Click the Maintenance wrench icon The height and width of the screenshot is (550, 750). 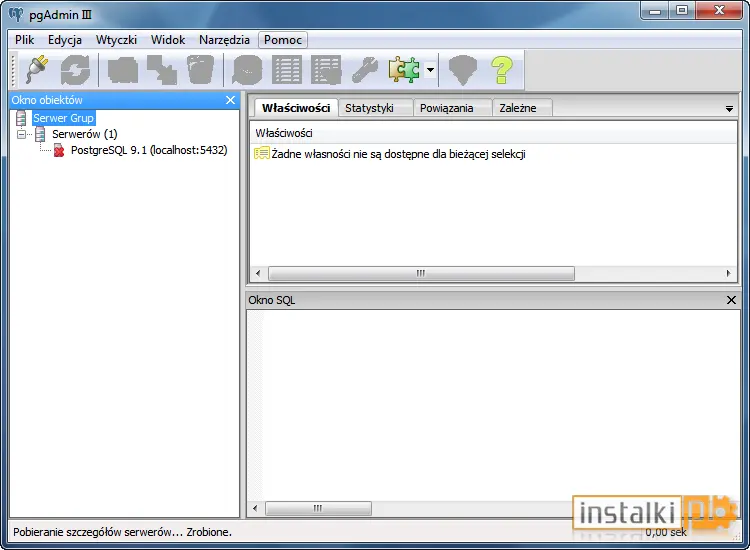point(364,70)
